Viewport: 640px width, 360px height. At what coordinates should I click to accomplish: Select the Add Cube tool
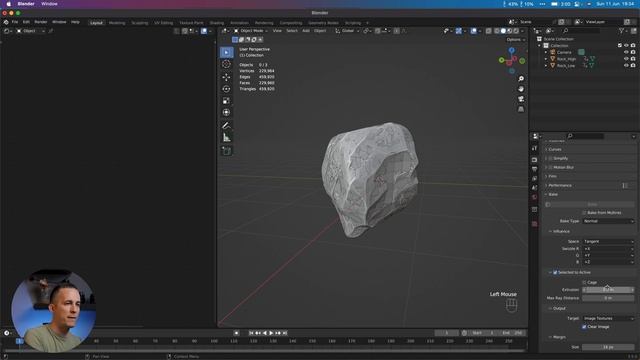coord(227,151)
